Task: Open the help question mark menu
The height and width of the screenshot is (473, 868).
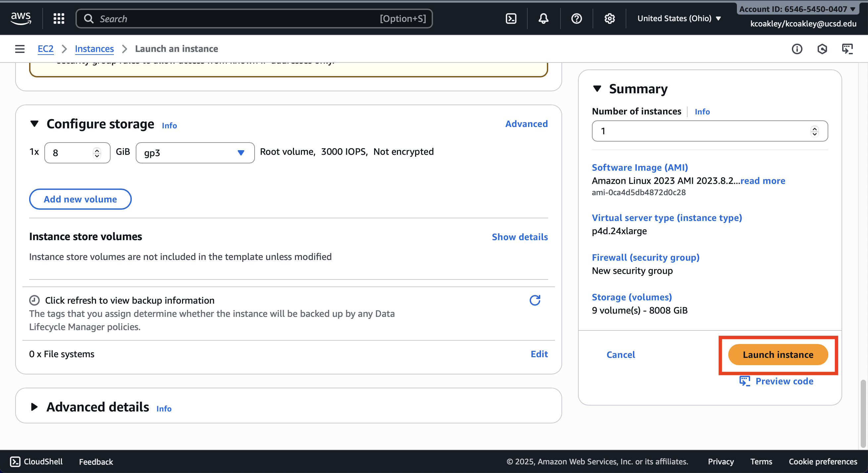Action: (x=576, y=19)
